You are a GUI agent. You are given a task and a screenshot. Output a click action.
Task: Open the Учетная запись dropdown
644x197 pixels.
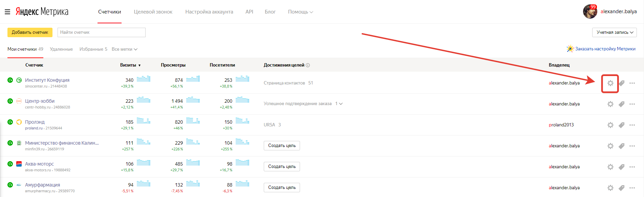point(614,32)
